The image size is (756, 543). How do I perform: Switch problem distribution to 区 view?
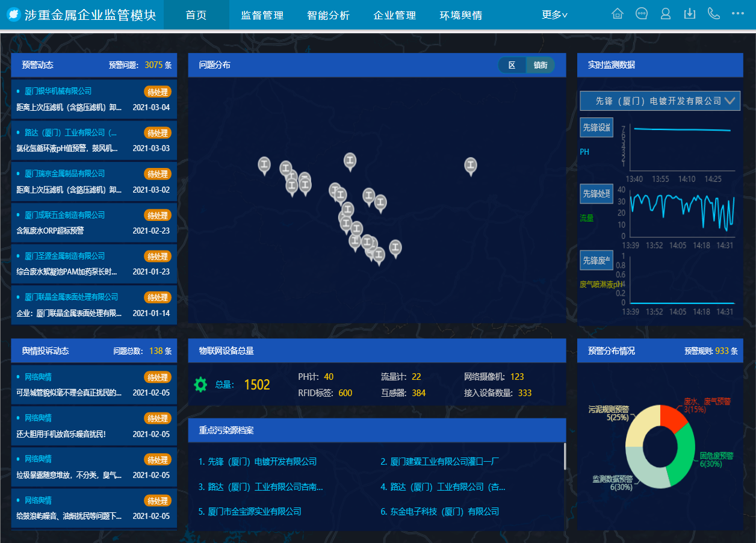[512, 65]
